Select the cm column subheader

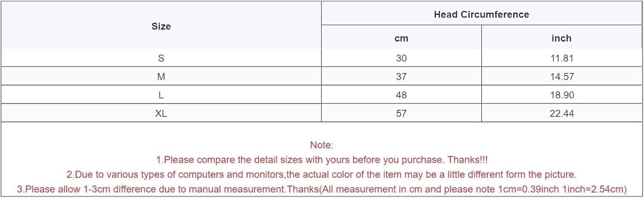click(x=401, y=38)
